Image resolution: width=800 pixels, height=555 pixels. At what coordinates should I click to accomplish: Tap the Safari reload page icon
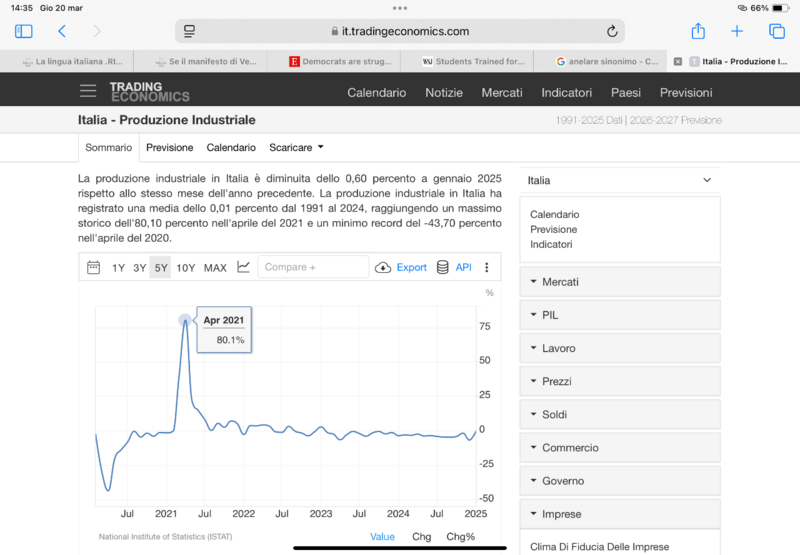[x=612, y=32]
